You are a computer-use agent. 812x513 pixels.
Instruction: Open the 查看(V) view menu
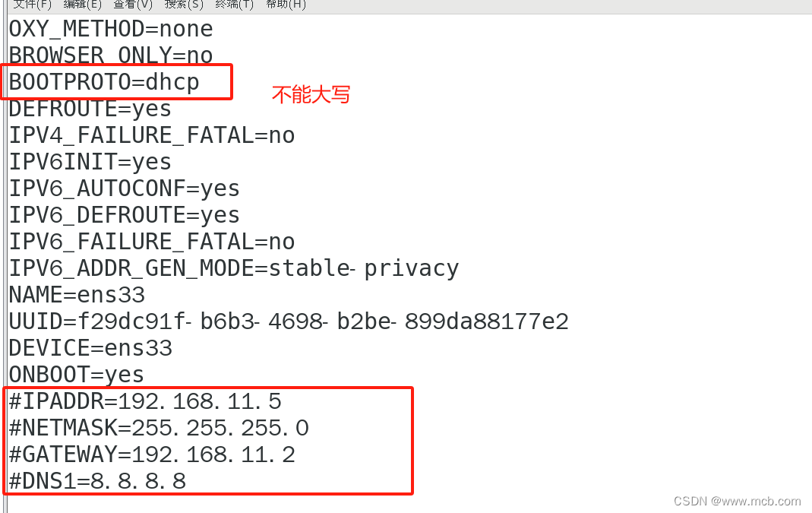(x=132, y=5)
